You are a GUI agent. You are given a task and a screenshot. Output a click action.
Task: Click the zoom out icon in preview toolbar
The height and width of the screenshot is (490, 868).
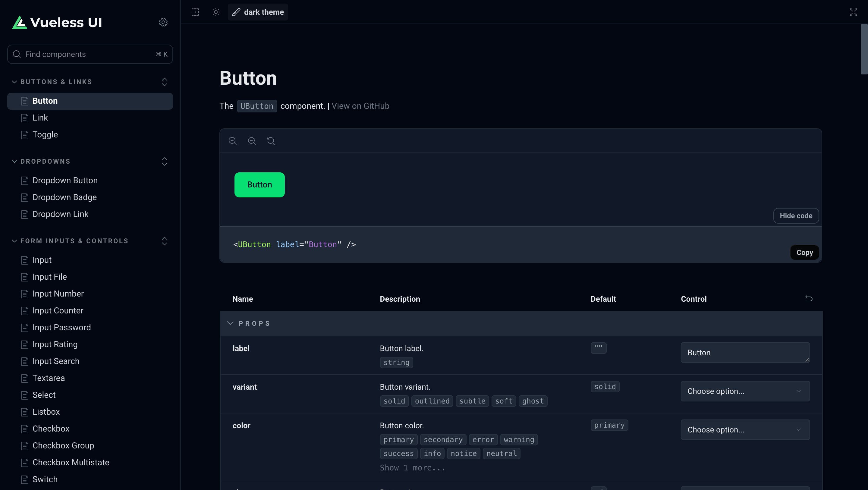[x=252, y=141]
